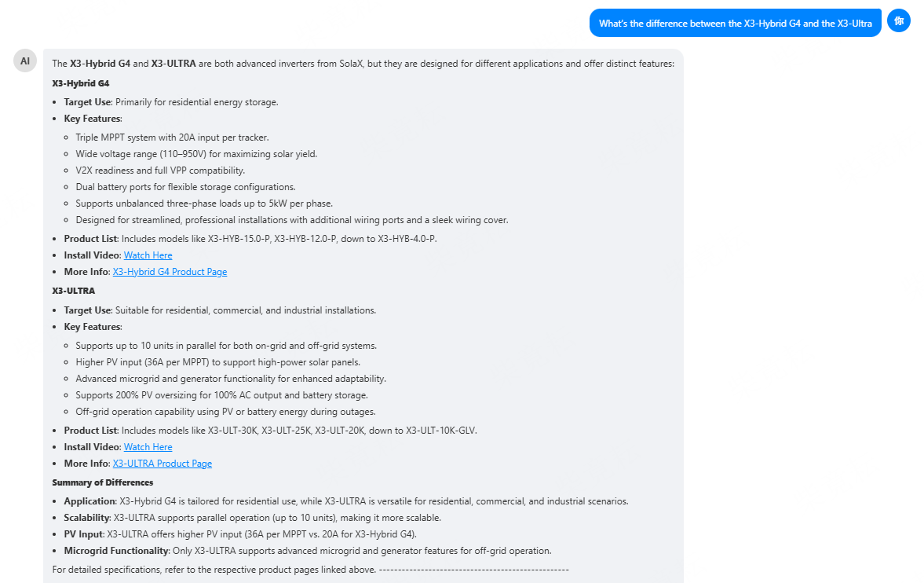
Task: Click the blue 你 user avatar
Action: click(x=898, y=21)
